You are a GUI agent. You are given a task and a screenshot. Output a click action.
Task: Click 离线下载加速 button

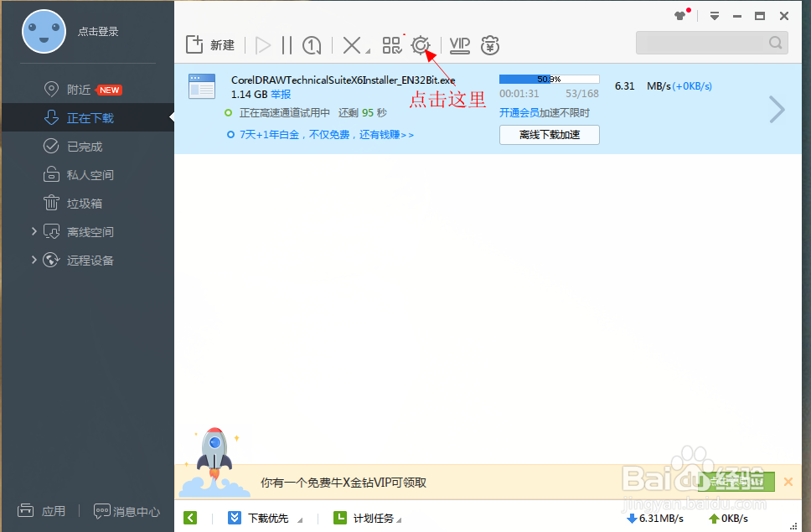click(550, 135)
